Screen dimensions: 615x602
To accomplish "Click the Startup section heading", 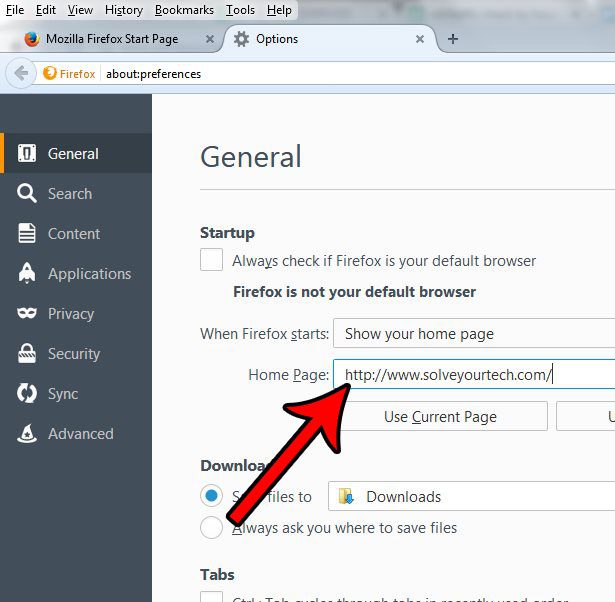I will click(x=227, y=233).
